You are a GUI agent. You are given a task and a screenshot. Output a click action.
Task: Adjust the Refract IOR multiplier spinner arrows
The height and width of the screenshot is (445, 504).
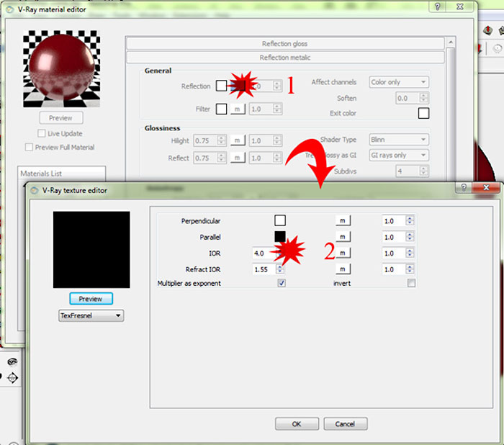click(410, 269)
